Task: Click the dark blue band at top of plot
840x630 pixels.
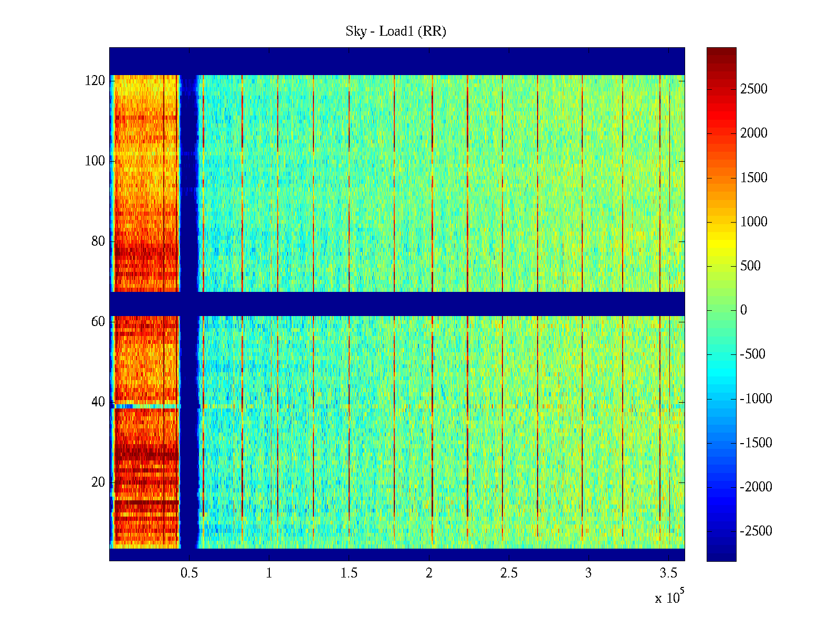Action: point(396,61)
